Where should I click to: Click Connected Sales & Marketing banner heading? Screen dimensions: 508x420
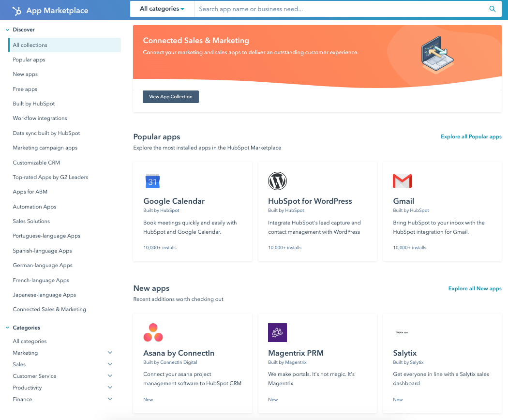click(x=196, y=41)
